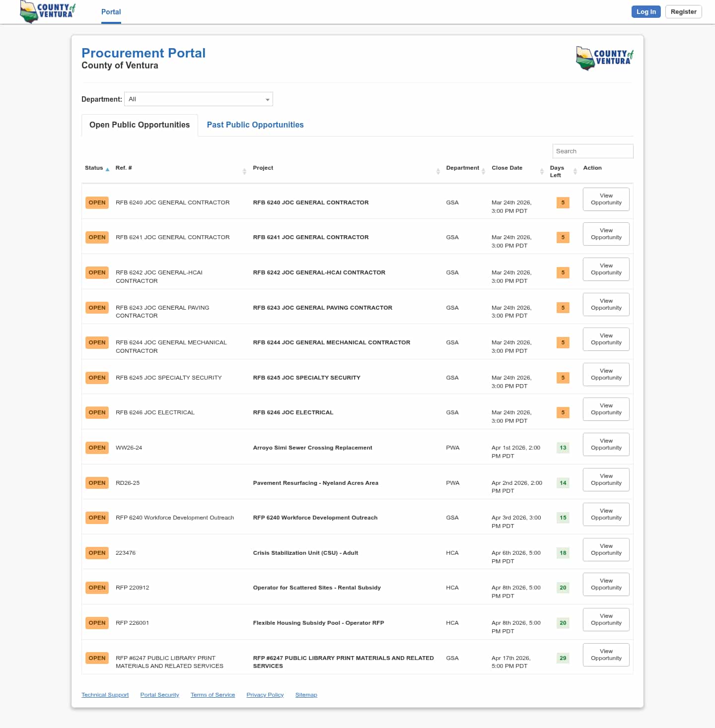The image size is (715, 728).
Task: View Opportunity for RFB 6241 JOC General Contractor
Action: click(606, 234)
